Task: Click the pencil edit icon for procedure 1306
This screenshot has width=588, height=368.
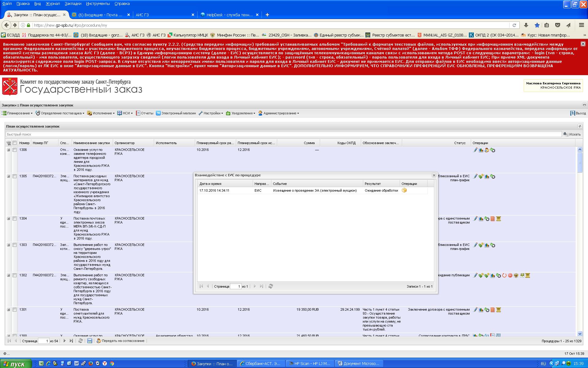Action: tap(475, 150)
